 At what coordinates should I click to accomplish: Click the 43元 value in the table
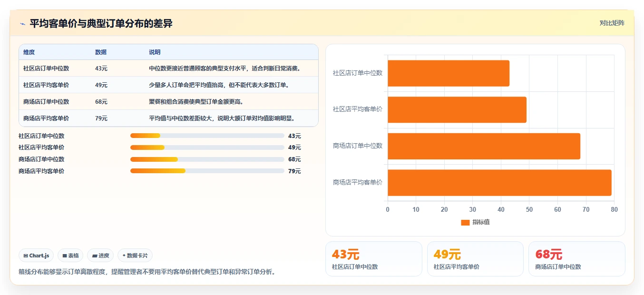(x=101, y=69)
